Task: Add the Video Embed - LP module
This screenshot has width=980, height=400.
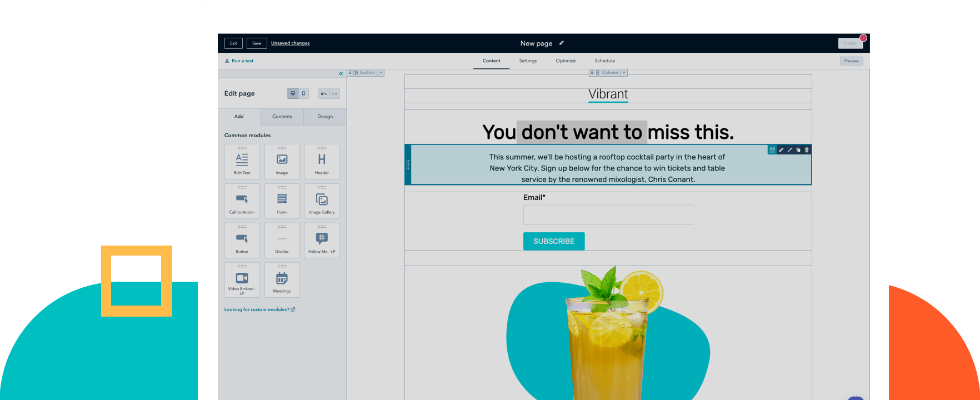Action: coord(242,280)
